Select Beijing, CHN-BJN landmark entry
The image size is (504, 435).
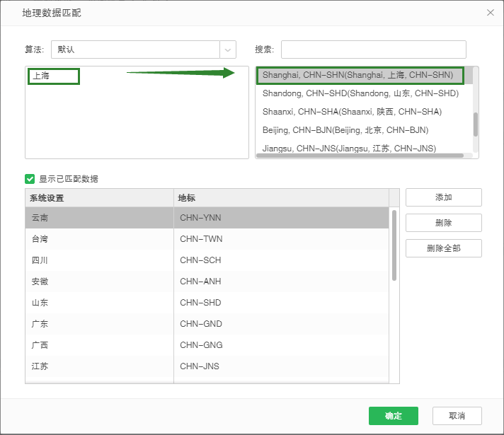coord(345,130)
